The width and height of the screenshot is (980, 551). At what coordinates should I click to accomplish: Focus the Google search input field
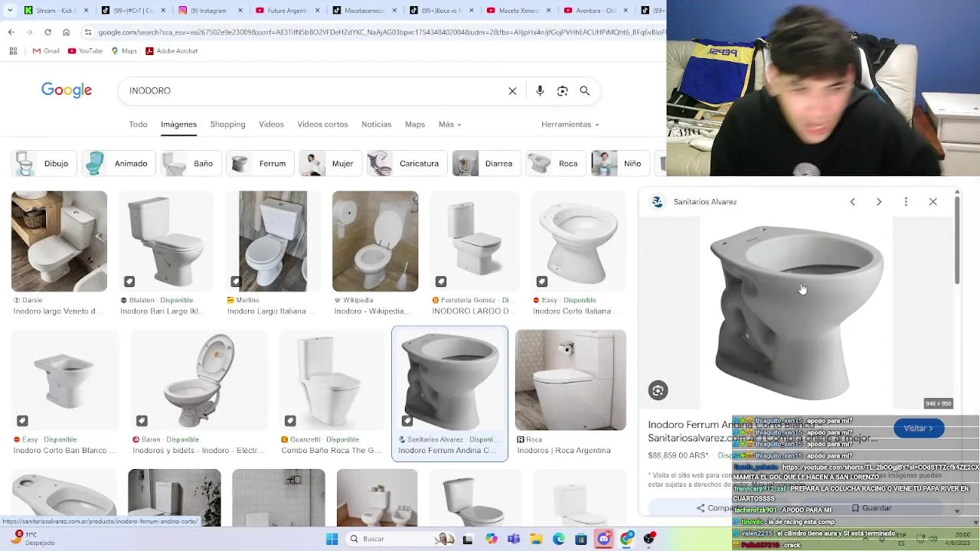tap(314, 91)
